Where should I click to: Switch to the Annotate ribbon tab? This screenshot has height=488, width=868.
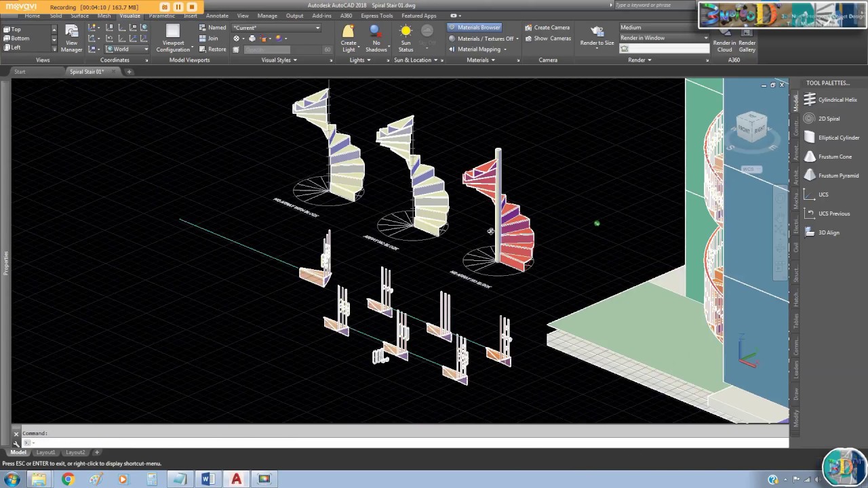[x=217, y=16]
